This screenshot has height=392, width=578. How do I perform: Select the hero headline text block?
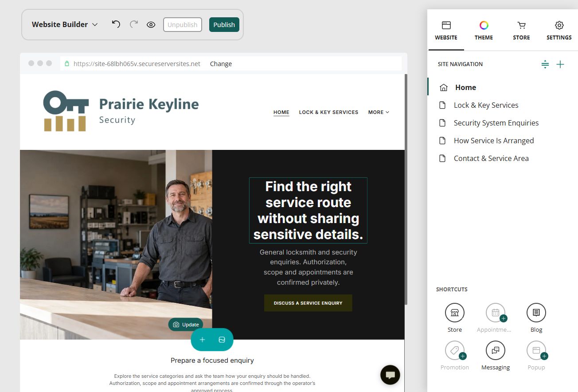tap(308, 211)
